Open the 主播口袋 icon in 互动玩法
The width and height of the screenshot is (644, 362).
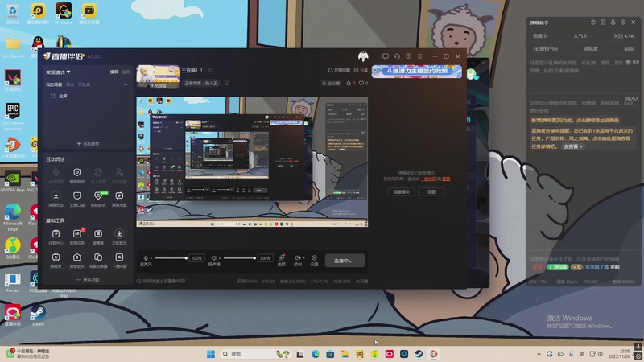(76, 199)
